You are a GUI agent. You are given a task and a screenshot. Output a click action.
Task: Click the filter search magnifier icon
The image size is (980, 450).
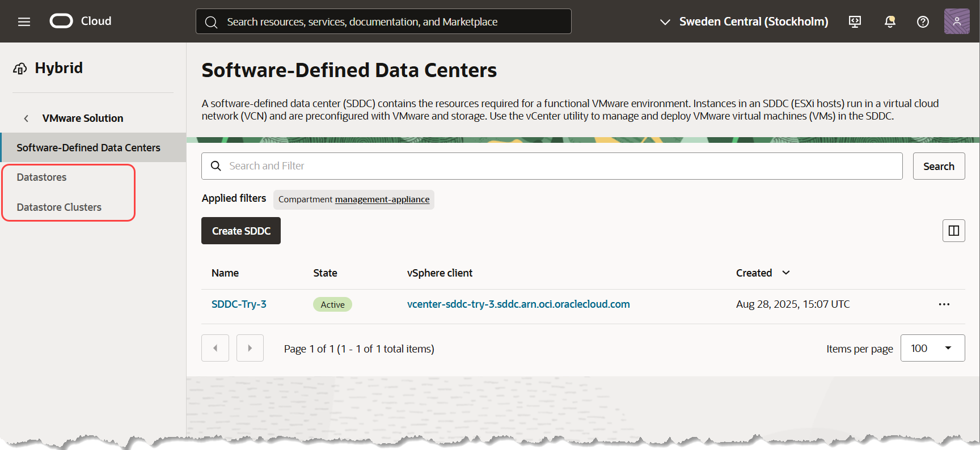216,166
